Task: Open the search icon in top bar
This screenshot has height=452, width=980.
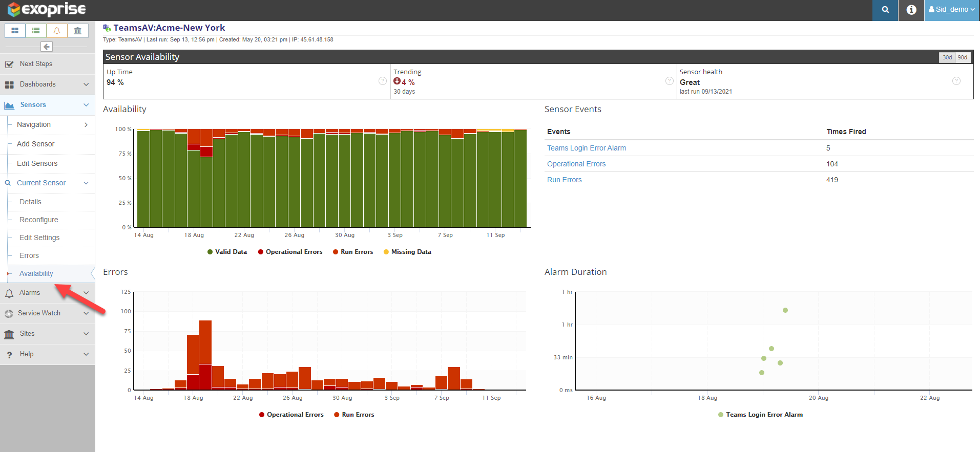Action: click(885, 10)
